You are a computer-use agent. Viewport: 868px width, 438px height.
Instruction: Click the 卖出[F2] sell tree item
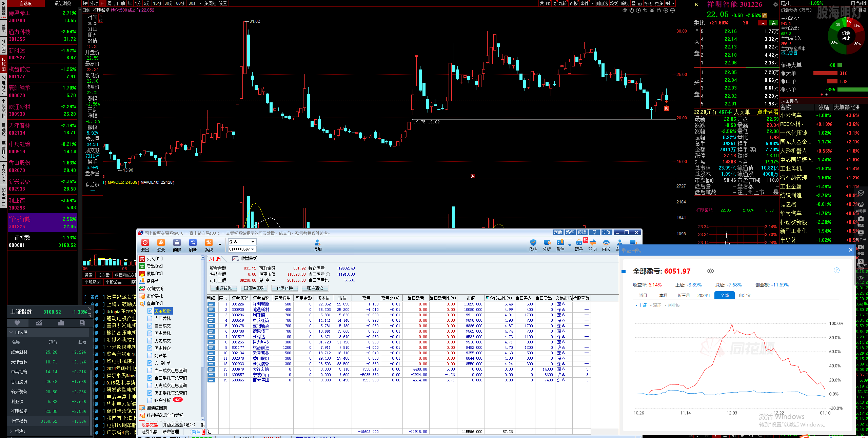click(151, 266)
